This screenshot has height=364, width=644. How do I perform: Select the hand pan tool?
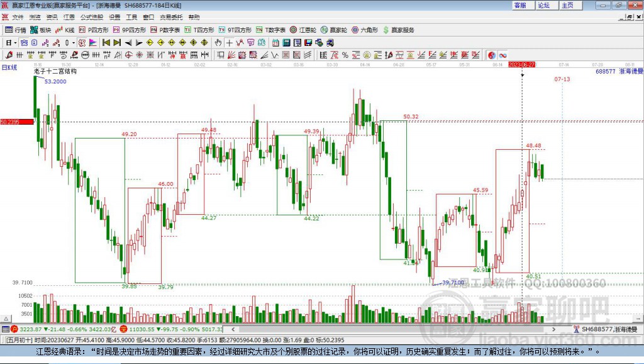click(x=218, y=43)
